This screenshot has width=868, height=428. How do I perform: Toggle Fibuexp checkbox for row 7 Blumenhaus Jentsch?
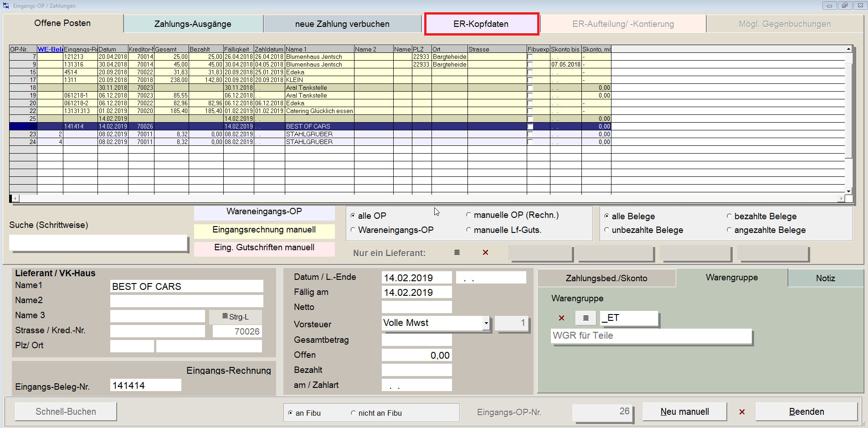point(530,57)
